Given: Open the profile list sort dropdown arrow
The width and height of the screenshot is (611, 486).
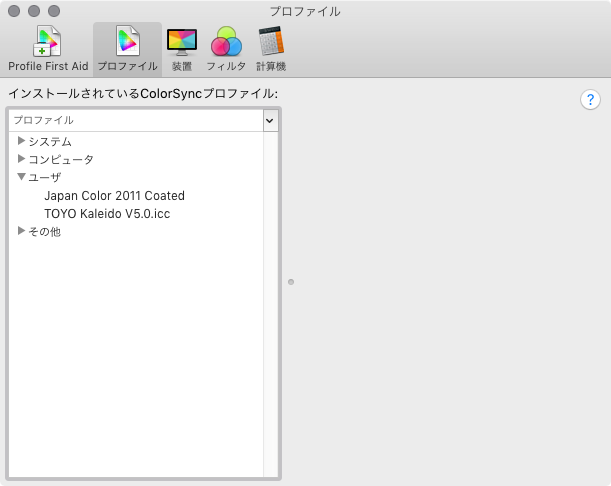Looking at the screenshot, I should tap(270, 120).
